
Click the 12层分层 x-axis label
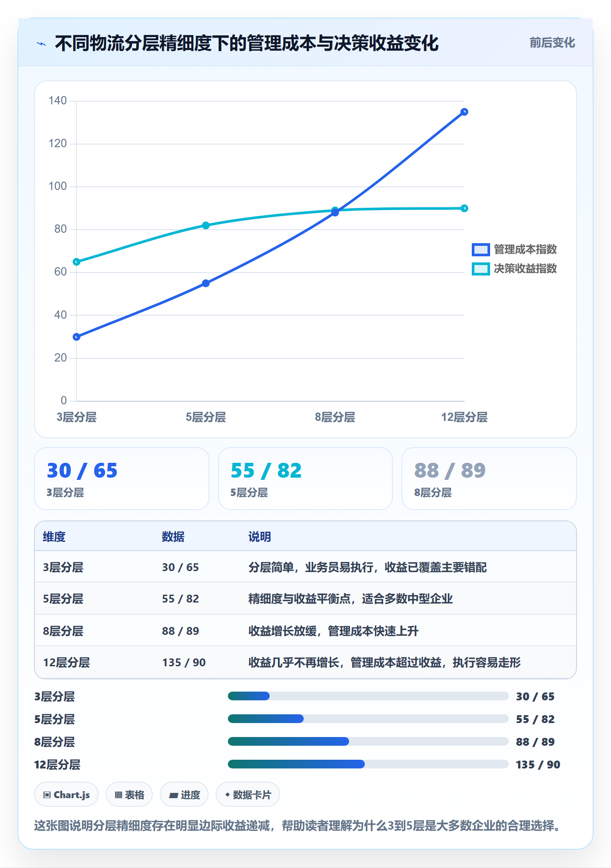[464, 417]
